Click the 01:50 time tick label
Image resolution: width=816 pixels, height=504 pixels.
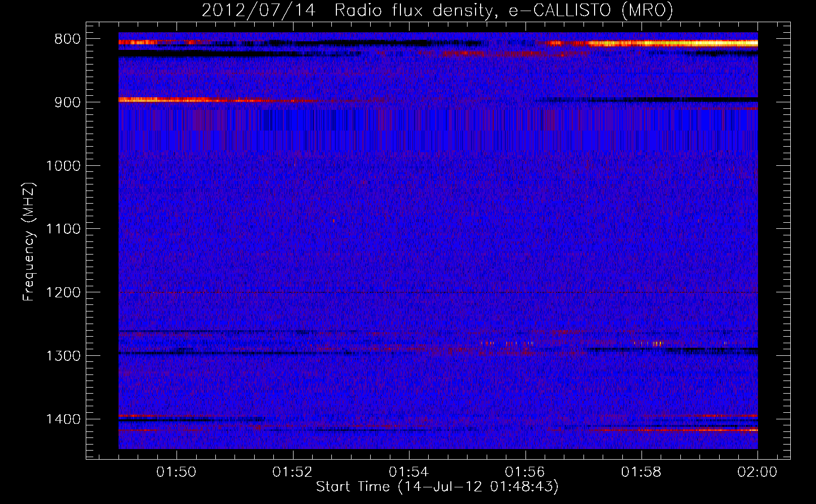point(177,472)
